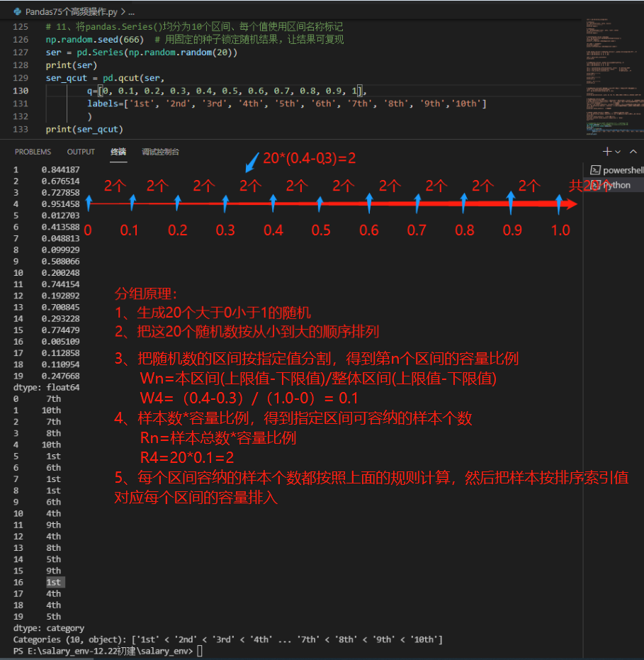Expand the breadcrumb ellipsis symbol path
This screenshot has width=644, height=660.
131,12
